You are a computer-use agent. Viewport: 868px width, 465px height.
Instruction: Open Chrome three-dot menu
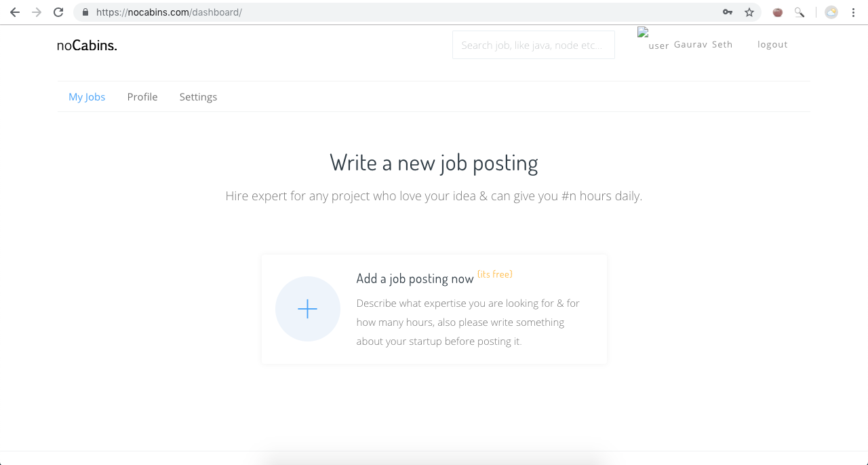(x=853, y=12)
